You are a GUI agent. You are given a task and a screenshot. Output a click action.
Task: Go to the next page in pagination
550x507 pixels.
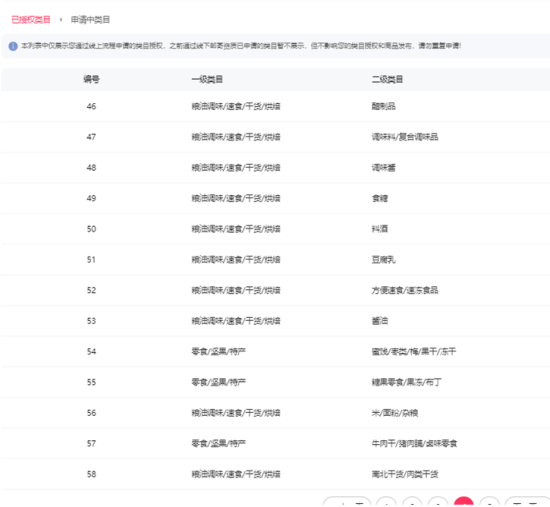528,502
